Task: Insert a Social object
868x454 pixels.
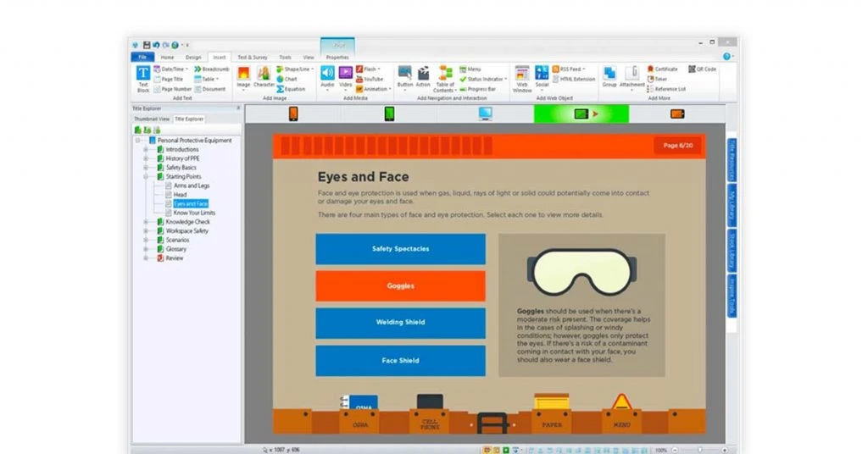Action: pyautogui.click(x=542, y=77)
